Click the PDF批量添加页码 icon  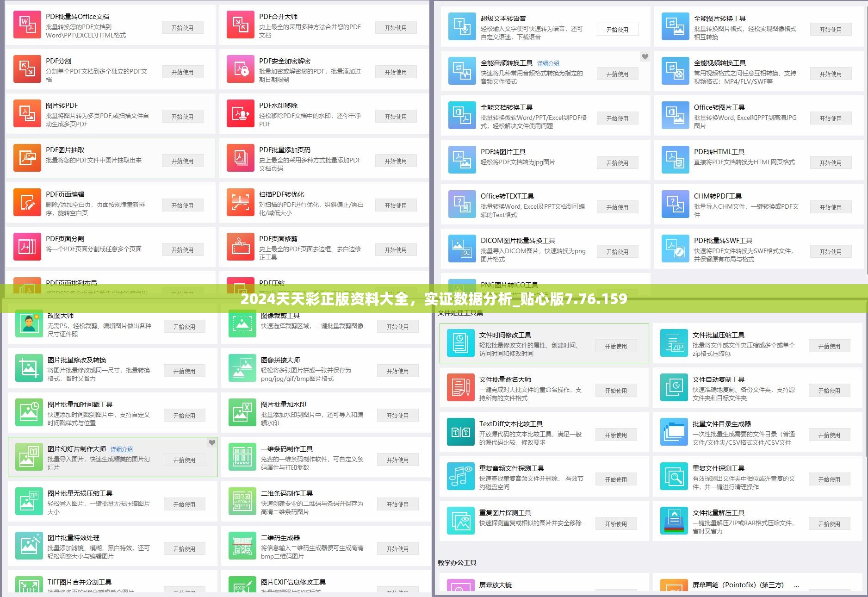click(241, 158)
